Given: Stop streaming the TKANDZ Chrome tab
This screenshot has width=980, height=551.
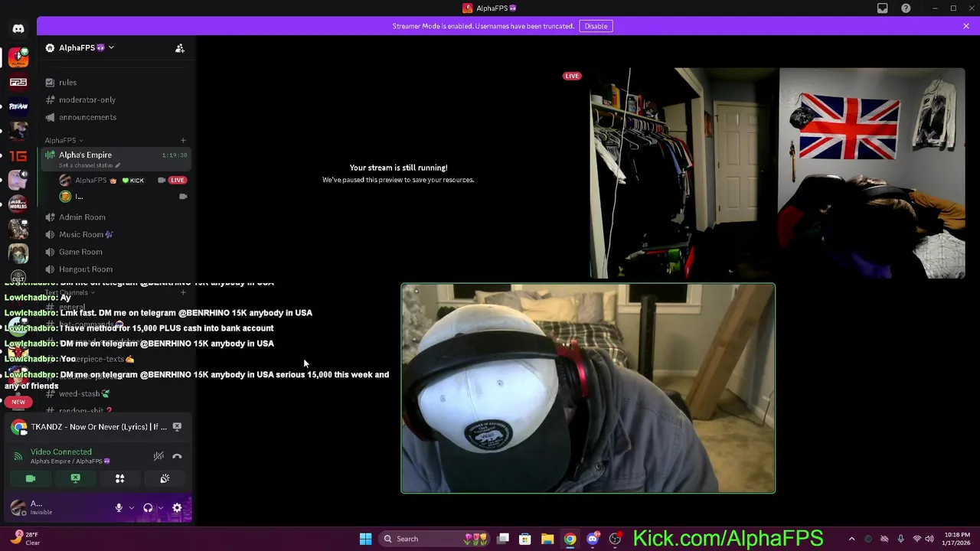Looking at the screenshot, I should 177,427.
